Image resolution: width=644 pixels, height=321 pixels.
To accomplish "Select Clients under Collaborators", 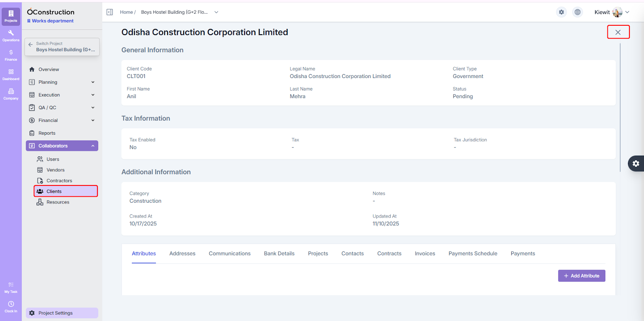I will [x=66, y=191].
